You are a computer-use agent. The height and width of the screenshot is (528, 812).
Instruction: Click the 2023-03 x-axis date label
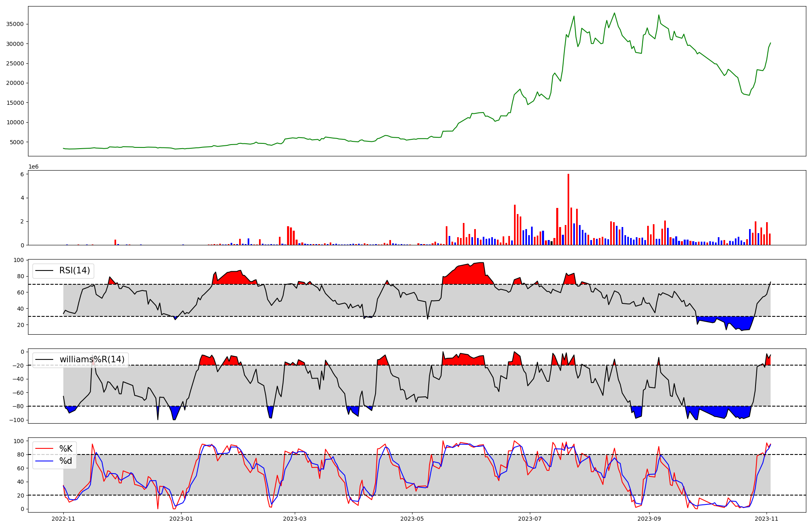click(x=295, y=519)
